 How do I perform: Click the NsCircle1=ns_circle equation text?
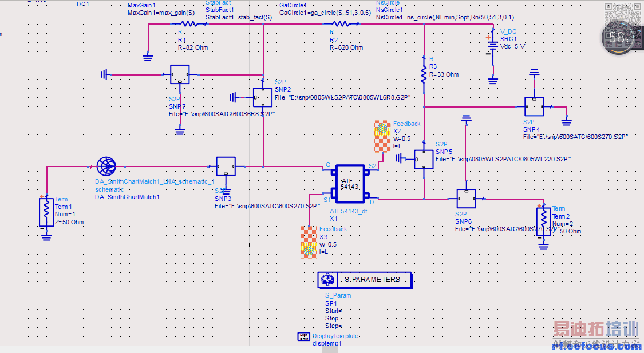pos(445,17)
